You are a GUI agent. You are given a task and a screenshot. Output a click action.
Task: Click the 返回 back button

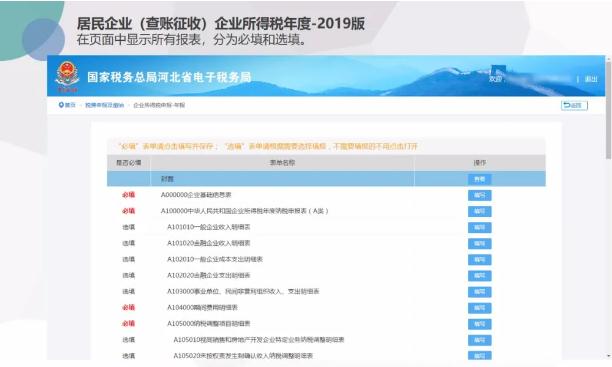[x=574, y=105]
